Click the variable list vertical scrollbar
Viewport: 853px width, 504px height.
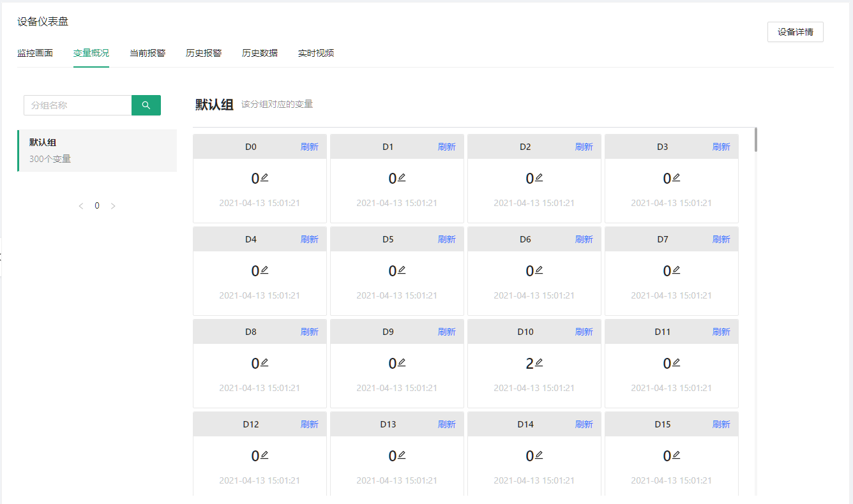coord(756,140)
